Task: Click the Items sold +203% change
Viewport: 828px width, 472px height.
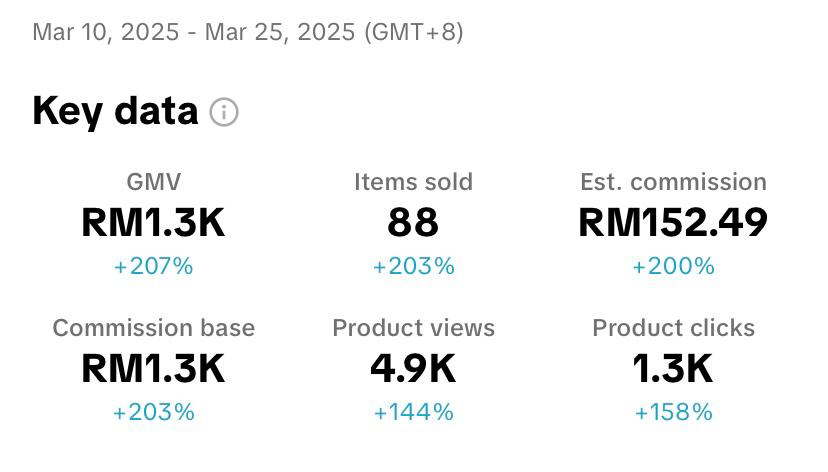Action: pyautogui.click(x=413, y=266)
